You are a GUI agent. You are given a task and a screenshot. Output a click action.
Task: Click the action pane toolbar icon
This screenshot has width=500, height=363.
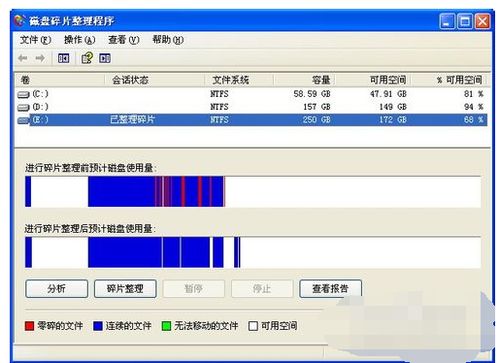click(105, 58)
